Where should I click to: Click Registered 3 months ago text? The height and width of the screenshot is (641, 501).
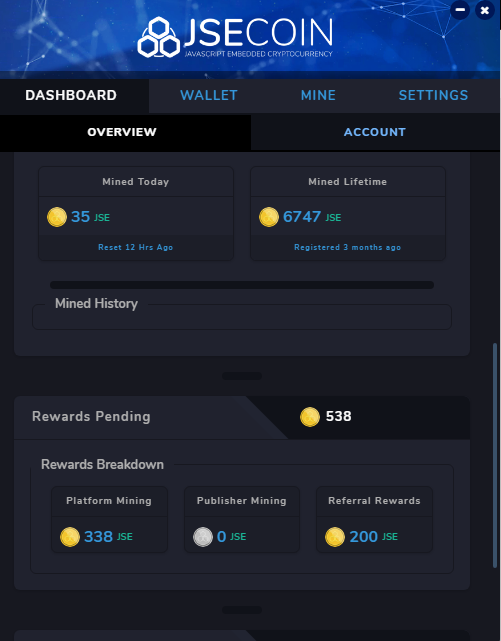[x=348, y=247]
